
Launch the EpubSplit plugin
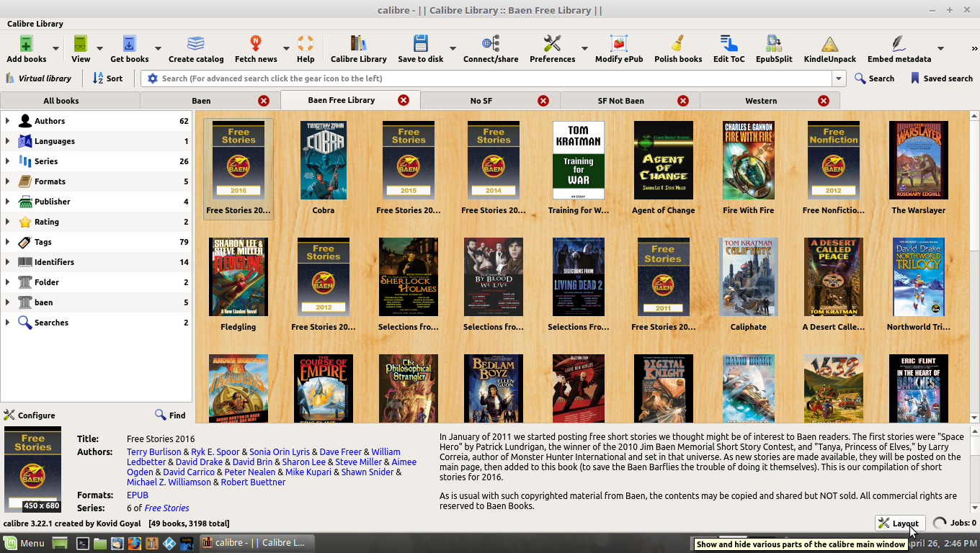(774, 48)
